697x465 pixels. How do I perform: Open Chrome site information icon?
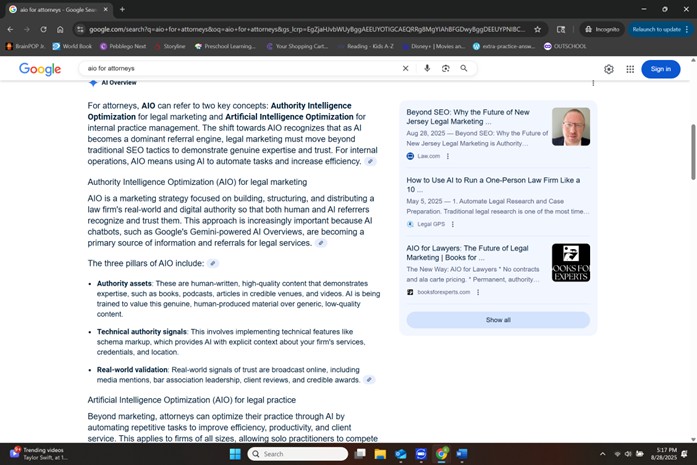click(80, 29)
